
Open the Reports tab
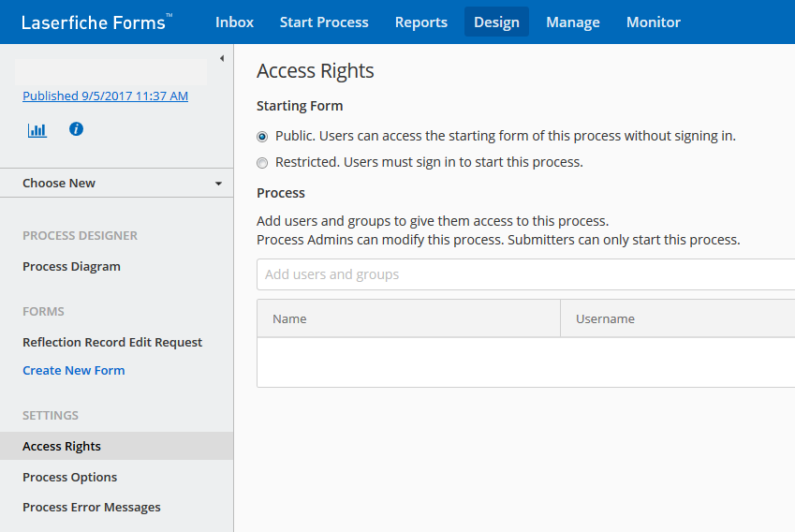click(x=420, y=22)
